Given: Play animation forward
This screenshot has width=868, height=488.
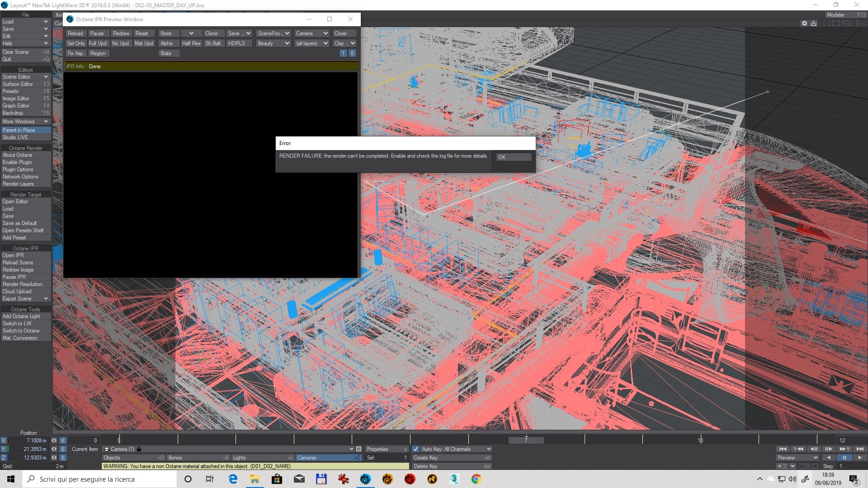Looking at the screenshot, I should [x=859, y=458].
